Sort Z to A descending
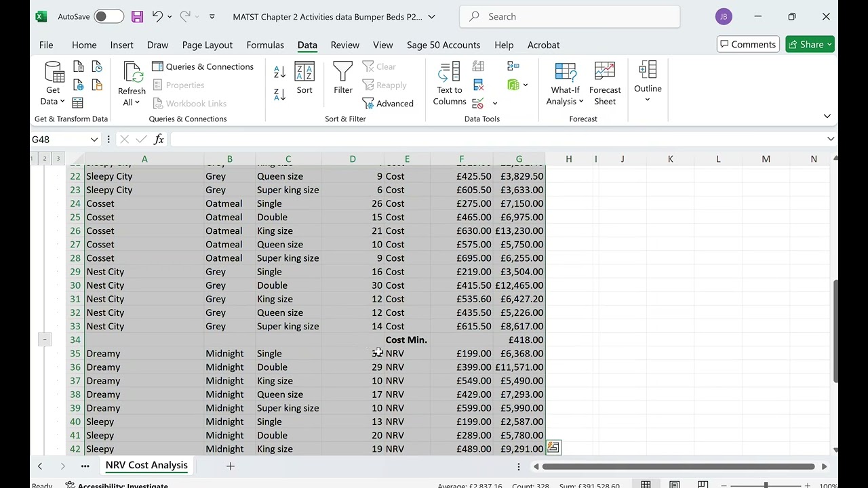The height and width of the screenshot is (488, 868). (279, 95)
